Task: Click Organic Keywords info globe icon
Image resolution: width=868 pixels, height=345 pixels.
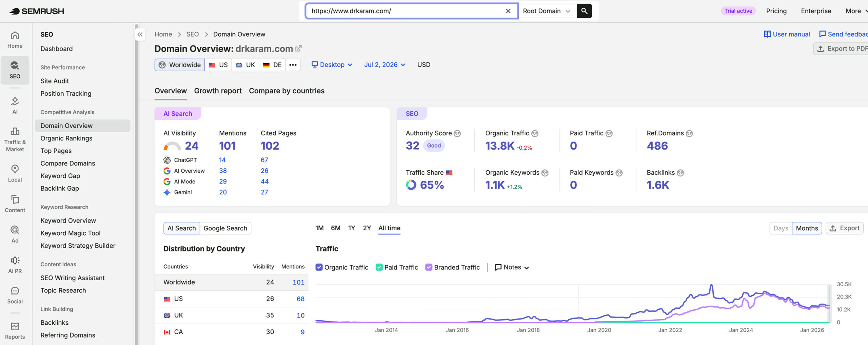Action: (545, 173)
